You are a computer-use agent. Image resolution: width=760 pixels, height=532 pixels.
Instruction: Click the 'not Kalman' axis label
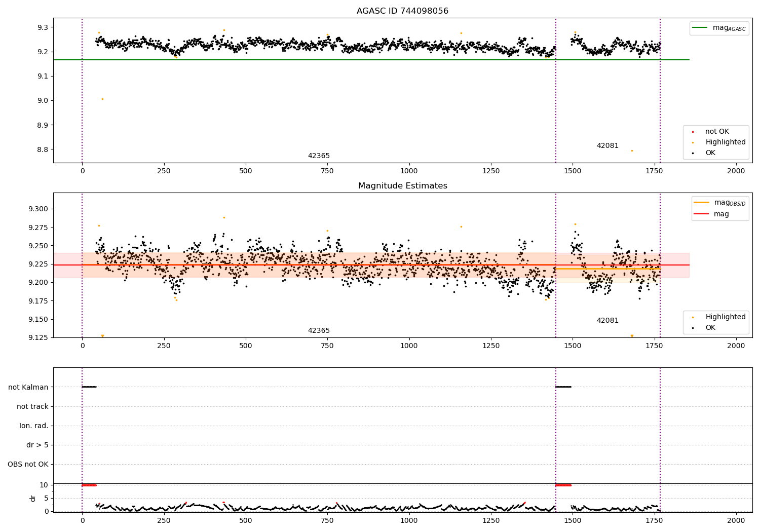(28, 387)
